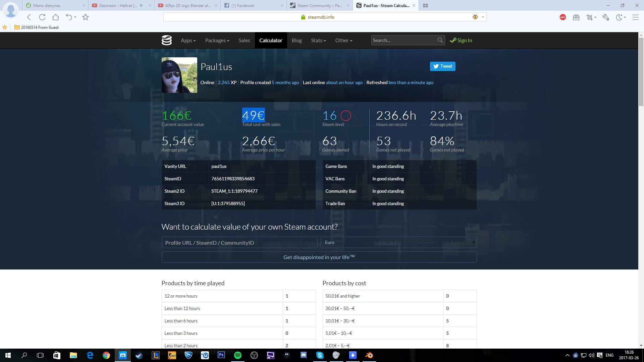Open Task View from the taskbar
644x362 pixels.
[40, 355]
